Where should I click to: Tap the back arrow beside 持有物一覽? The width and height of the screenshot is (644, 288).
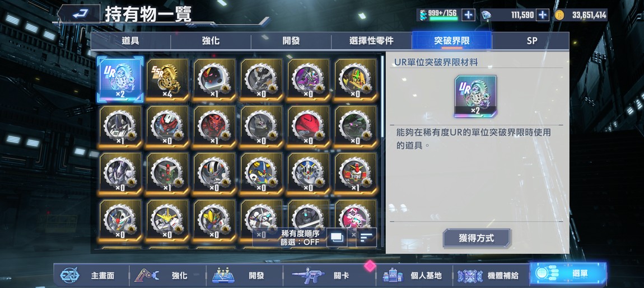tap(79, 14)
